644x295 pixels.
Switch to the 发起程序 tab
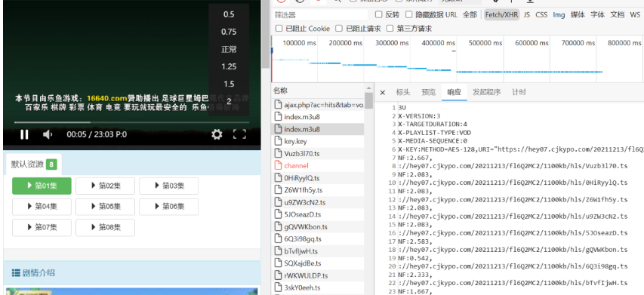pyautogui.click(x=487, y=92)
